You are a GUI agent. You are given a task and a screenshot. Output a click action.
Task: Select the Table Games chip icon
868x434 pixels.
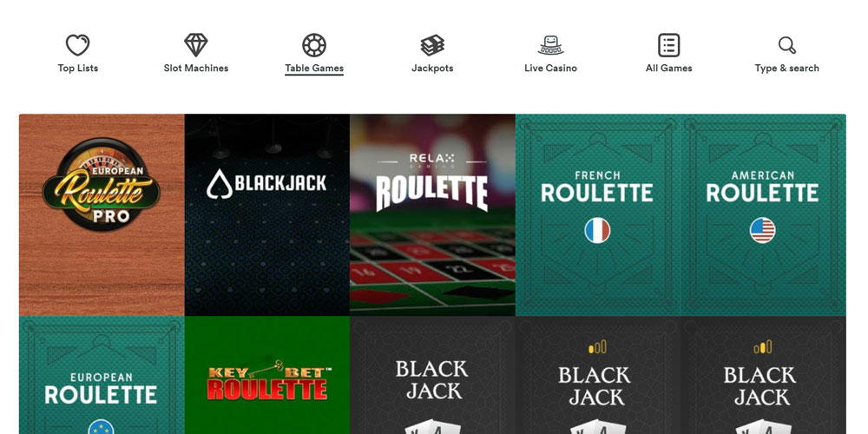point(314,45)
